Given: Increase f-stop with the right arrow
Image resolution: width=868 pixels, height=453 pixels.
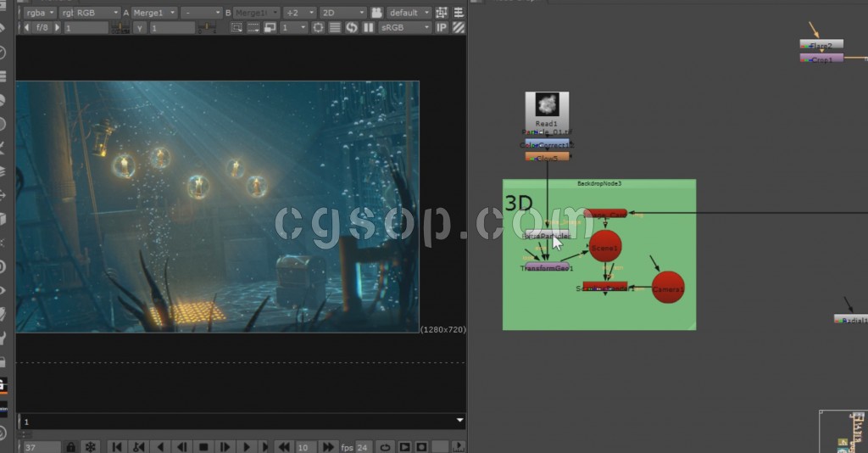Looking at the screenshot, I should 57,27.
